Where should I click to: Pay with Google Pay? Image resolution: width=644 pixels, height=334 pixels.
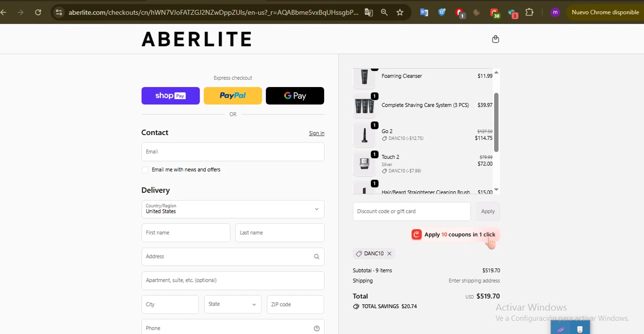(295, 96)
